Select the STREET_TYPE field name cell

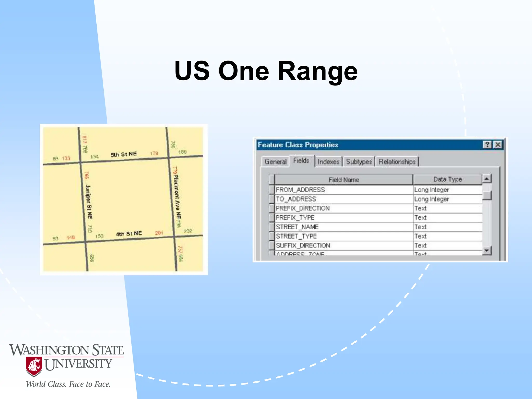(344, 236)
